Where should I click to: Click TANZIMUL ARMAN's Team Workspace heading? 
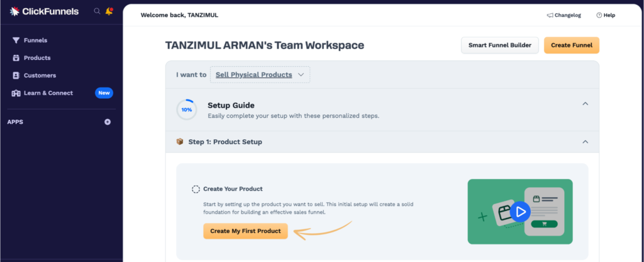coord(265,45)
